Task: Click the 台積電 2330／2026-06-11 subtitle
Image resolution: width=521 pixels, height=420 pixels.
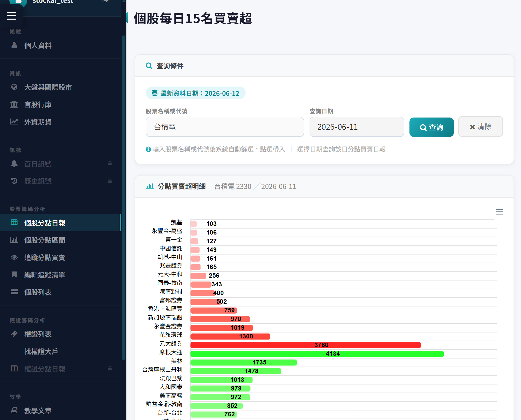Action: [255, 186]
